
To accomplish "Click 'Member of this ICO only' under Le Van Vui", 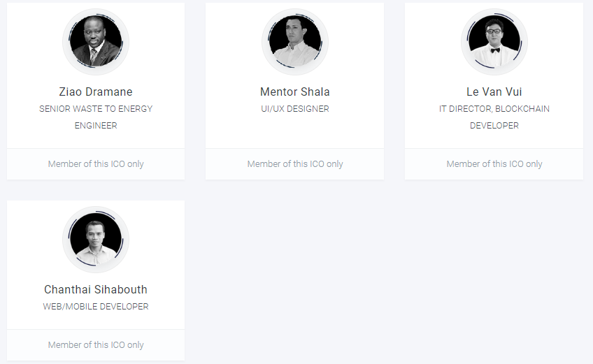I will coord(494,164).
